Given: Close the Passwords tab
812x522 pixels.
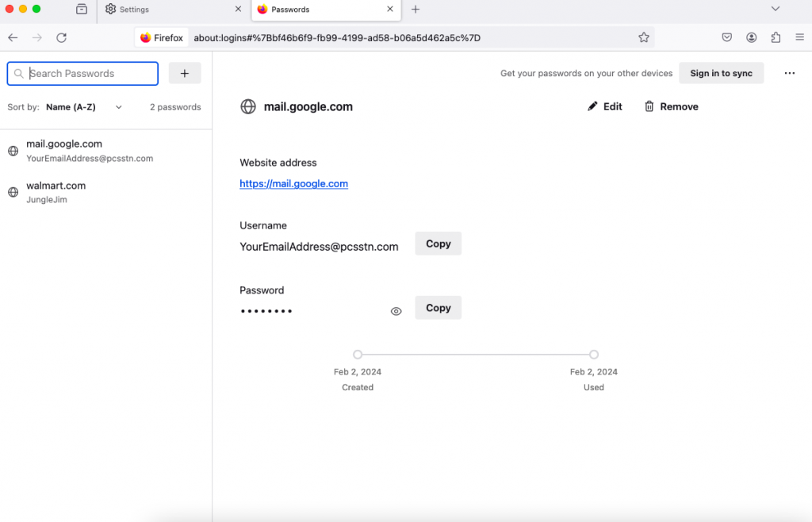Looking at the screenshot, I should click(390, 9).
